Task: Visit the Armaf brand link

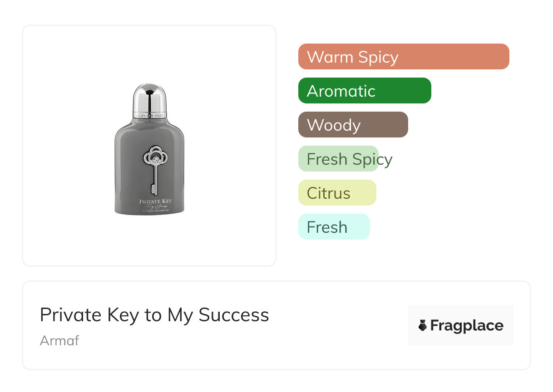Action: (59, 340)
